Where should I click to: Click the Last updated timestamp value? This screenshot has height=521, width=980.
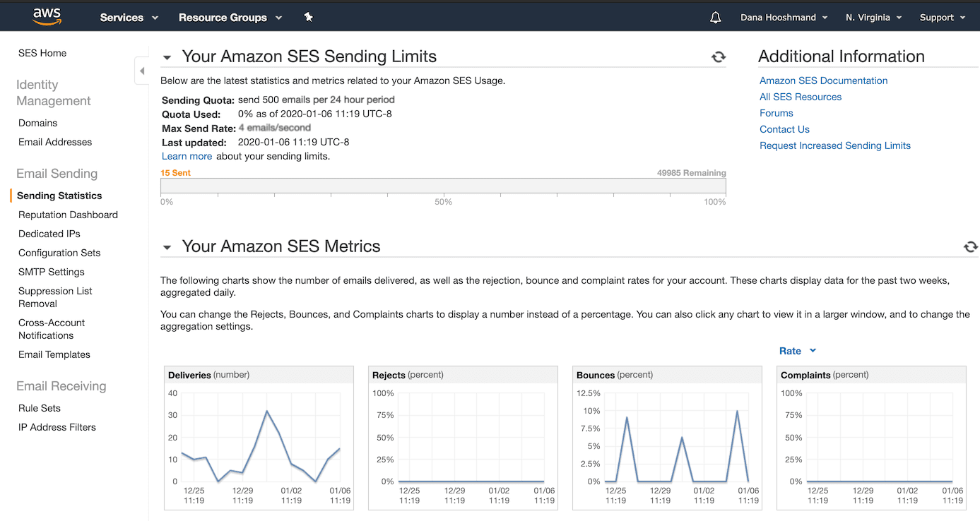pos(293,142)
